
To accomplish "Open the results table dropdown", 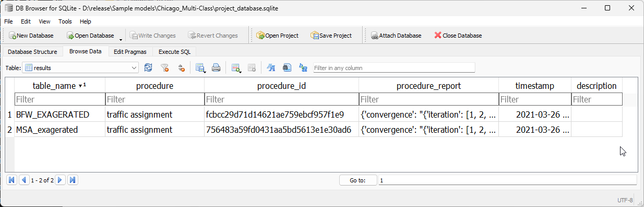I will click(x=80, y=67).
